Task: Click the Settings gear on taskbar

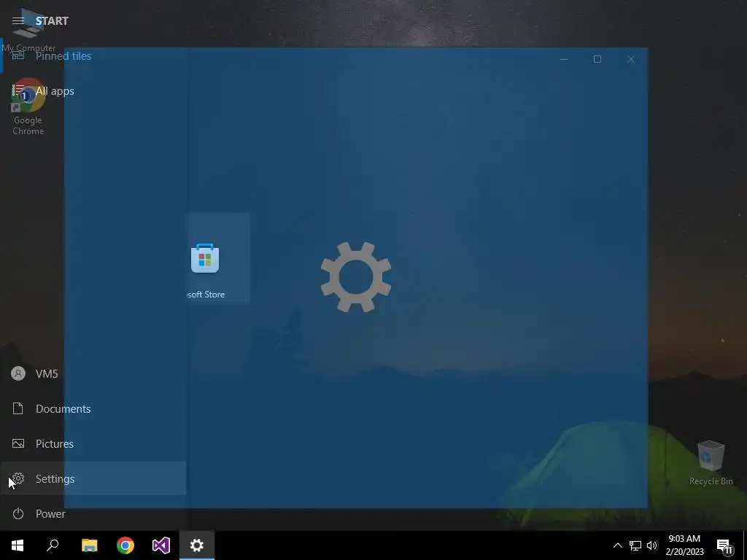Action: point(197,545)
